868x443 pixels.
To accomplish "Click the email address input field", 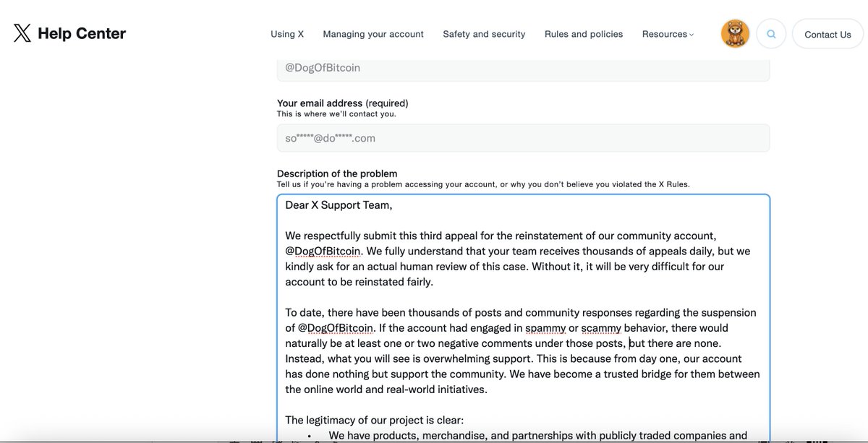I will pyautogui.click(x=523, y=138).
